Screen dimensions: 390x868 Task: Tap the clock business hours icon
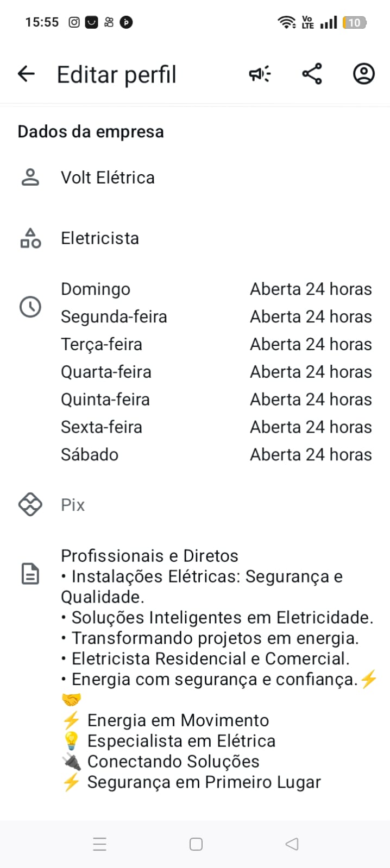tap(30, 307)
